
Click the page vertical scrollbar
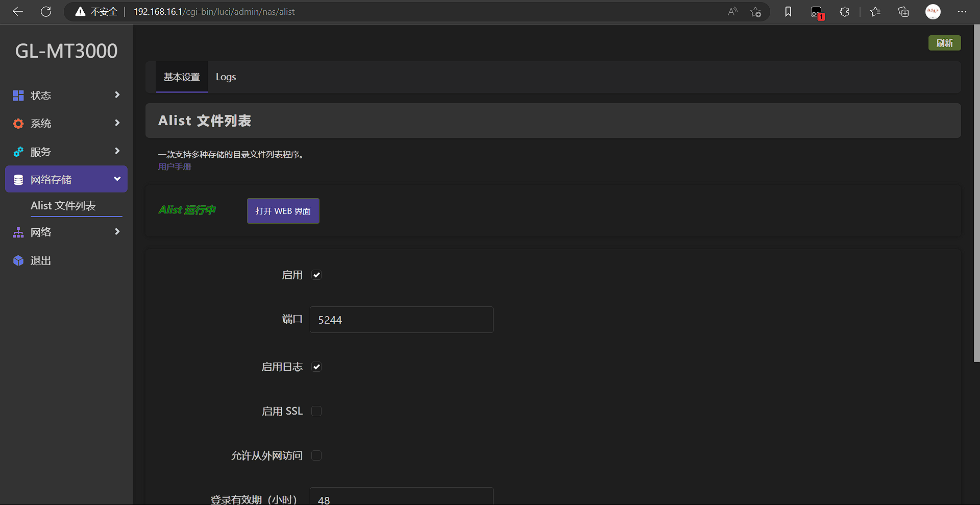[x=976, y=204]
